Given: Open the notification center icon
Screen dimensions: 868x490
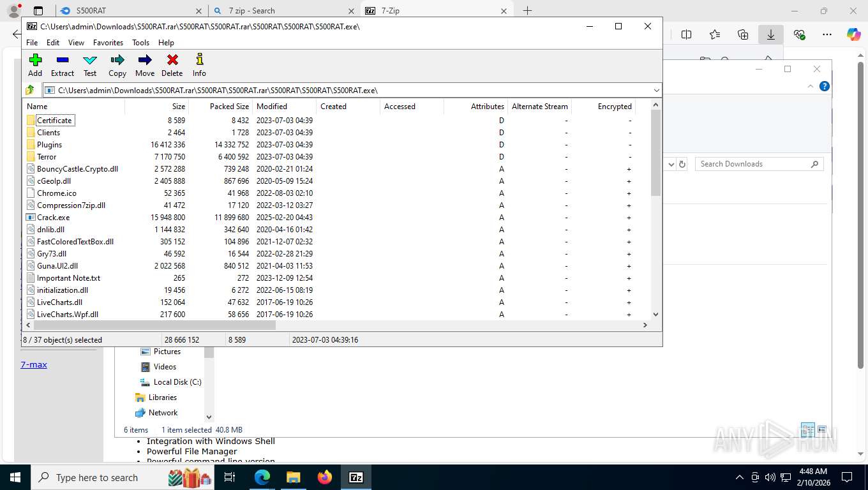Looking at the screenshot, I should pyautogui.click(x=847, y=477).
